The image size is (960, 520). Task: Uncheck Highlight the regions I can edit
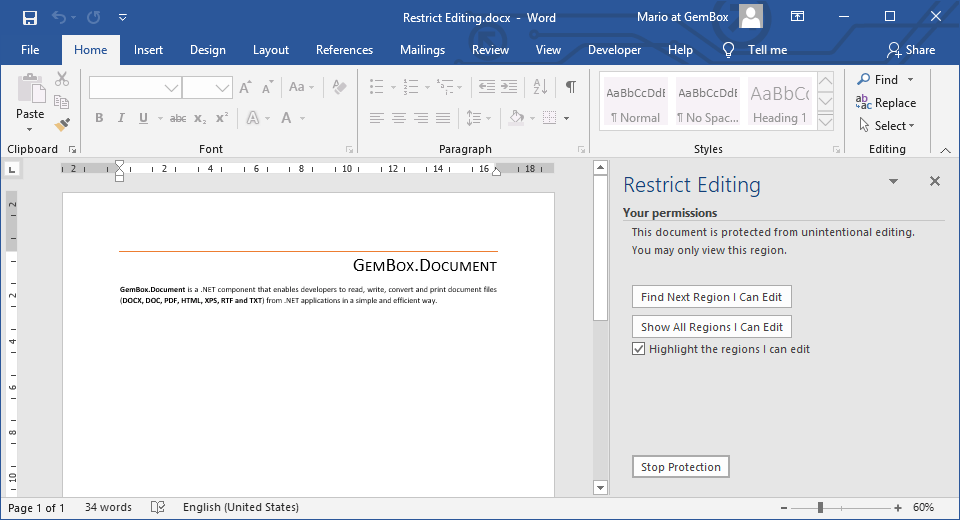click(638, 349)
